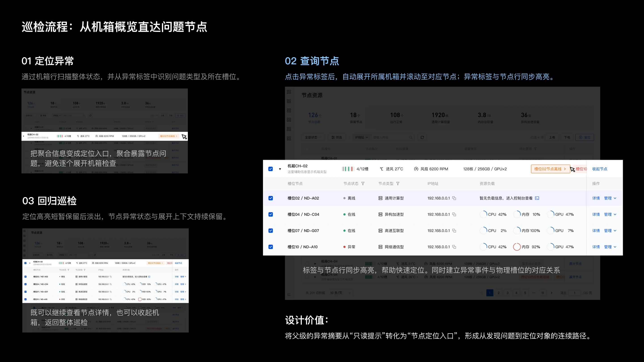Click the CPU 42% load ring of 槽位04
644x362 pixels.
483,214
